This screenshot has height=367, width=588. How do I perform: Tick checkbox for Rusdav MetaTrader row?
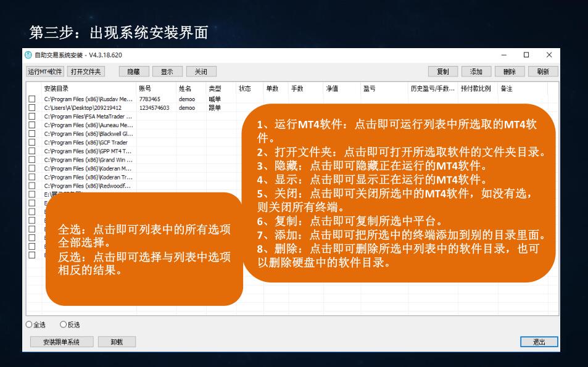click(32, 99)
